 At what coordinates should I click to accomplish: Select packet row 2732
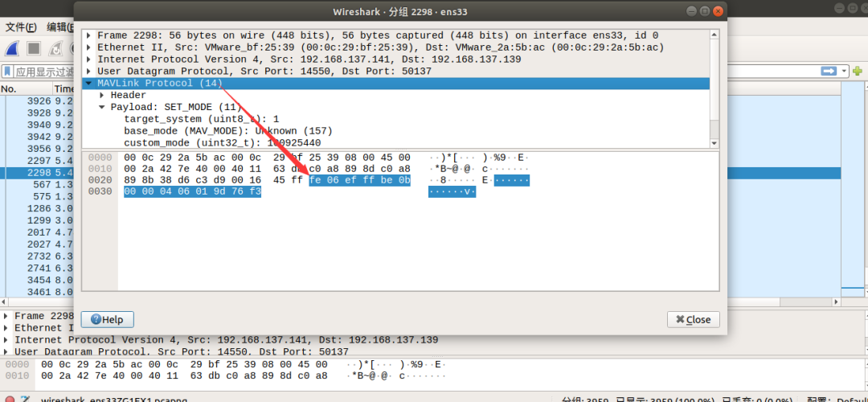tap(37, 256)
